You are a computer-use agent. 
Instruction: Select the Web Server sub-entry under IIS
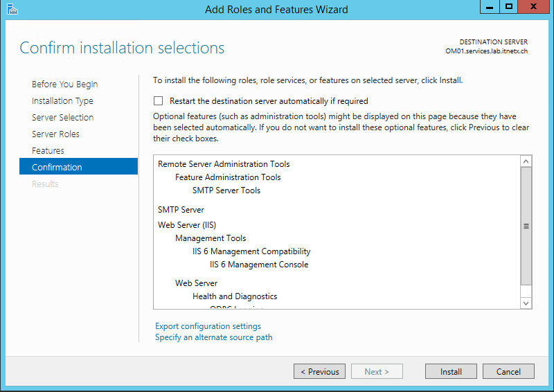(197, 283)
